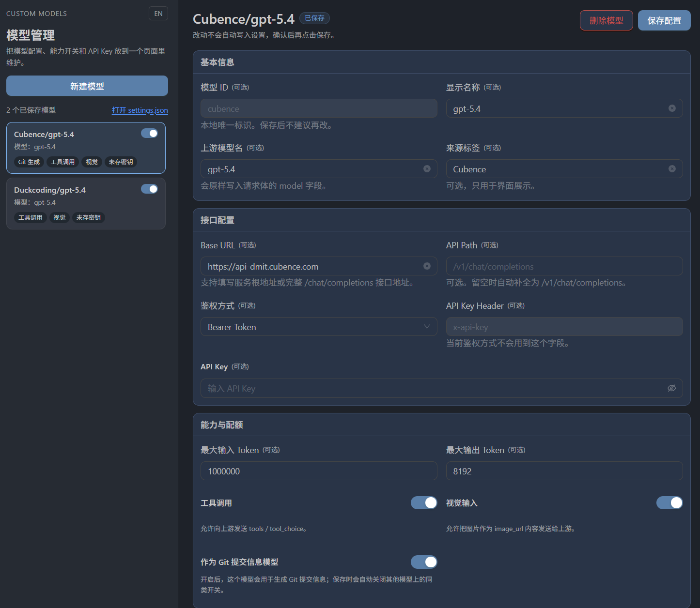Click the 输入 API Key input field
This screenshot has width=700, height=608.
(442, 388)
